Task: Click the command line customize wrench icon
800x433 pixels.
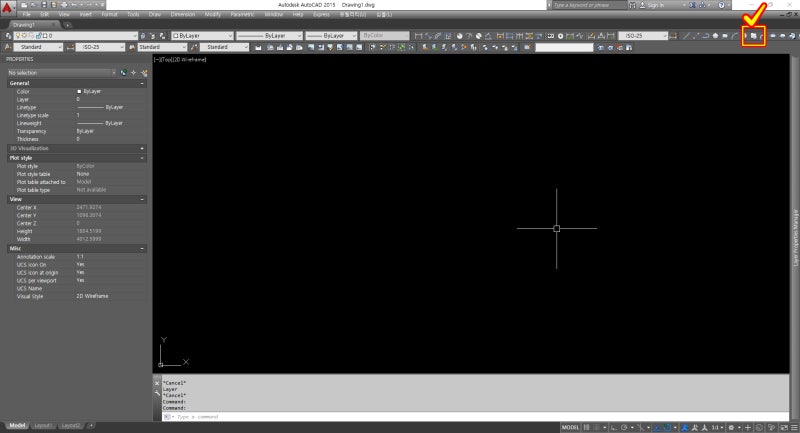Action: [157, 393]
